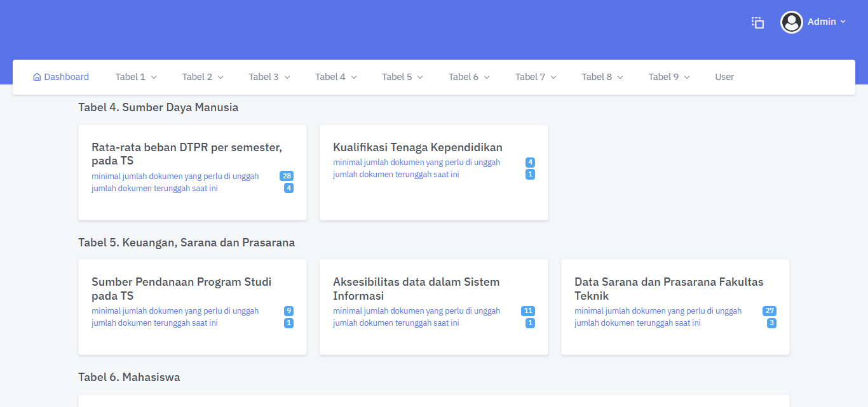This screenshot has height=407, width=868.
Task: Click the Admin username label
Action: point(822,22)
